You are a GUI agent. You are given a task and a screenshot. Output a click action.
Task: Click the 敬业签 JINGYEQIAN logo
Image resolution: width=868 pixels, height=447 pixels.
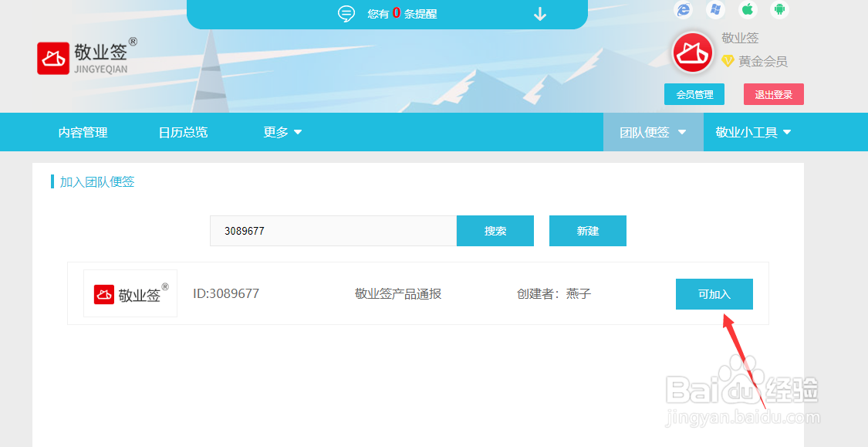pos(87,56)
